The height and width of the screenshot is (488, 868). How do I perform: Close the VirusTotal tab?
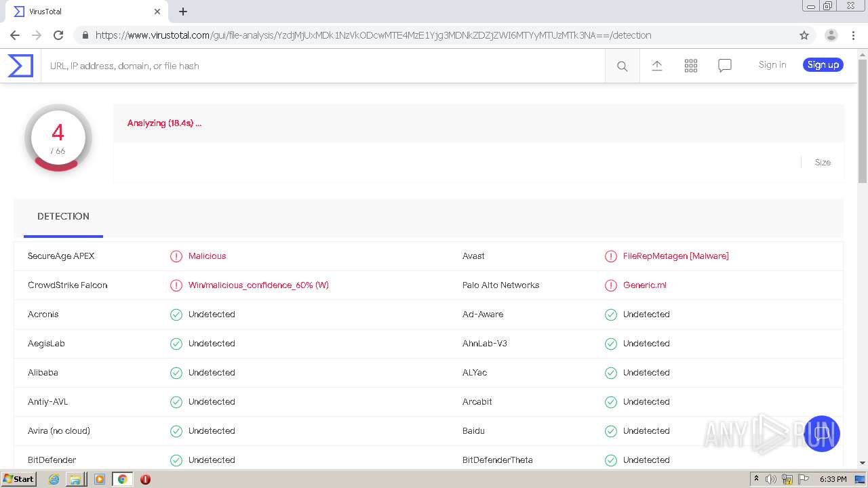pyautogui.click(x=157, y=12)
